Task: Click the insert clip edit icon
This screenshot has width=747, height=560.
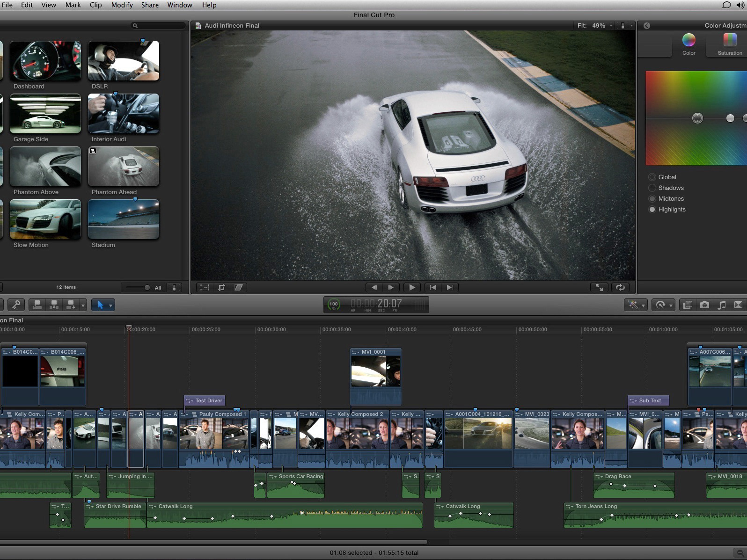Action: tap(54, 305)
